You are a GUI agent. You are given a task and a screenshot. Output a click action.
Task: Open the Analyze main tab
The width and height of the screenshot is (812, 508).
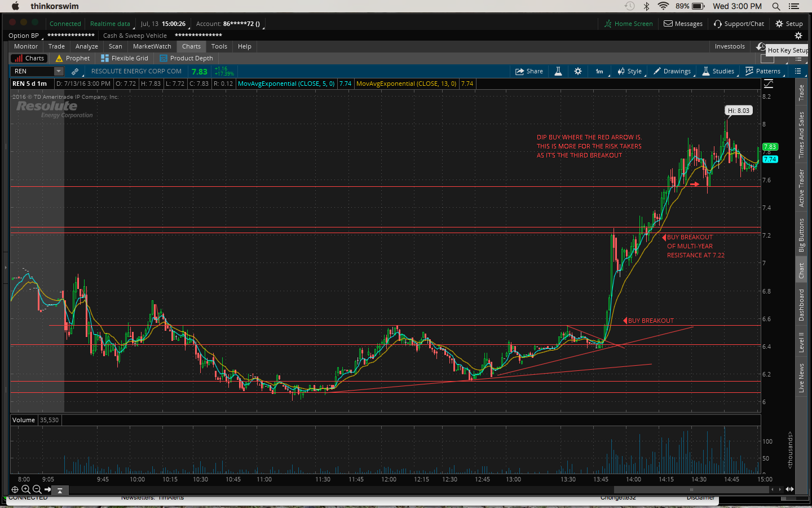(87, 46)
